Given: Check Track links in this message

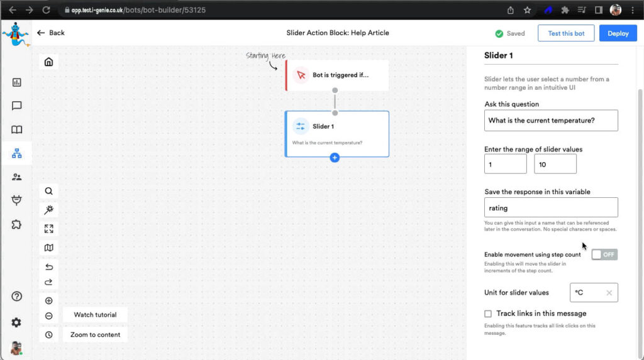Looking at the screenshot, I should (488, 314).
